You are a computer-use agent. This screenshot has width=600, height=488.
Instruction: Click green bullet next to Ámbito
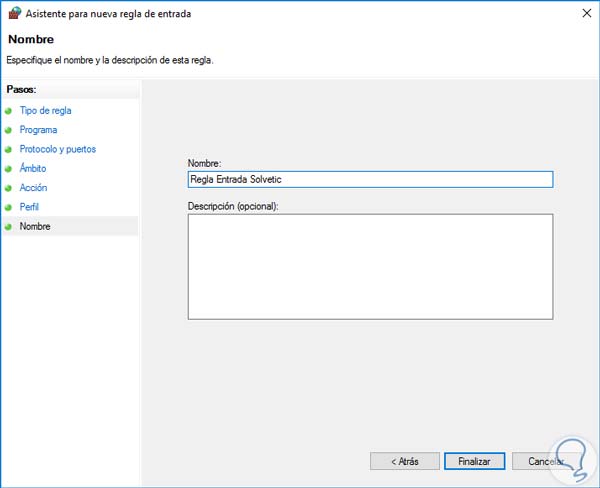coord(8,169)
